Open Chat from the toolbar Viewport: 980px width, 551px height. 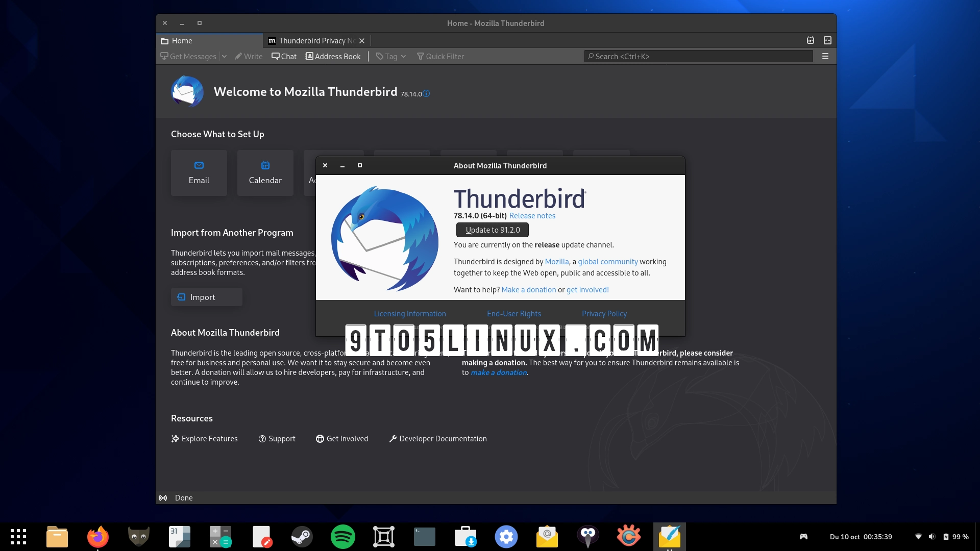(284, 56)
